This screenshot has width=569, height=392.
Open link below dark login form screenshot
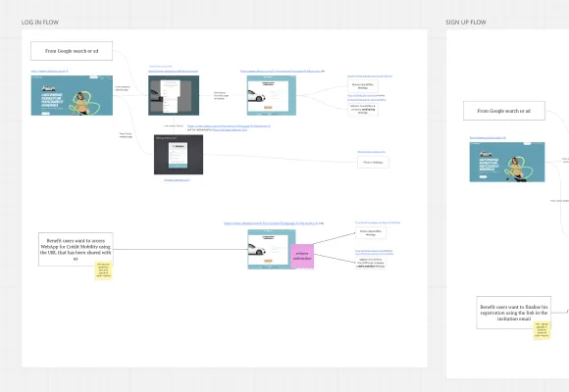click(x=177, y=179)
